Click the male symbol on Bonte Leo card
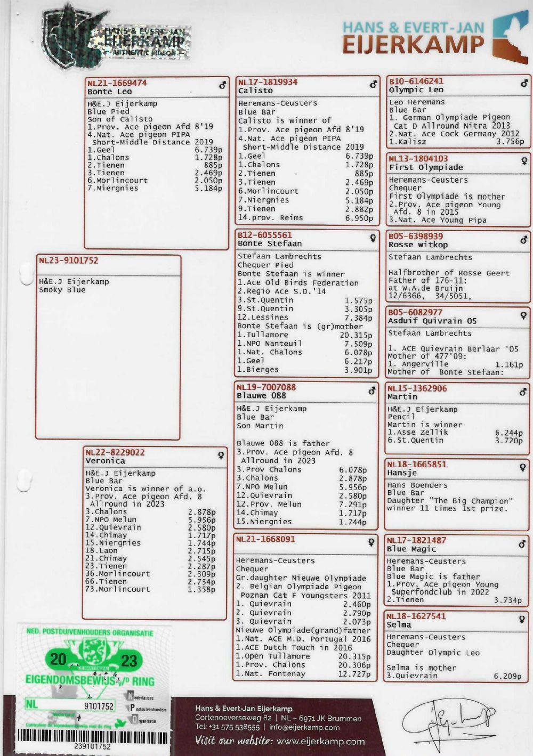533x756 pixels. [x=222, y=85]
